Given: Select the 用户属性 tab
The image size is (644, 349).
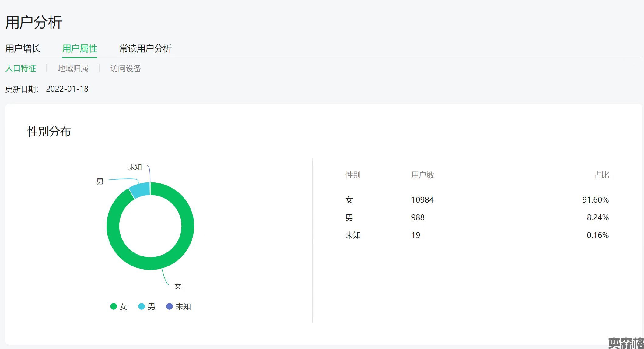Looking at the screenshot, I should click(80, 48).
